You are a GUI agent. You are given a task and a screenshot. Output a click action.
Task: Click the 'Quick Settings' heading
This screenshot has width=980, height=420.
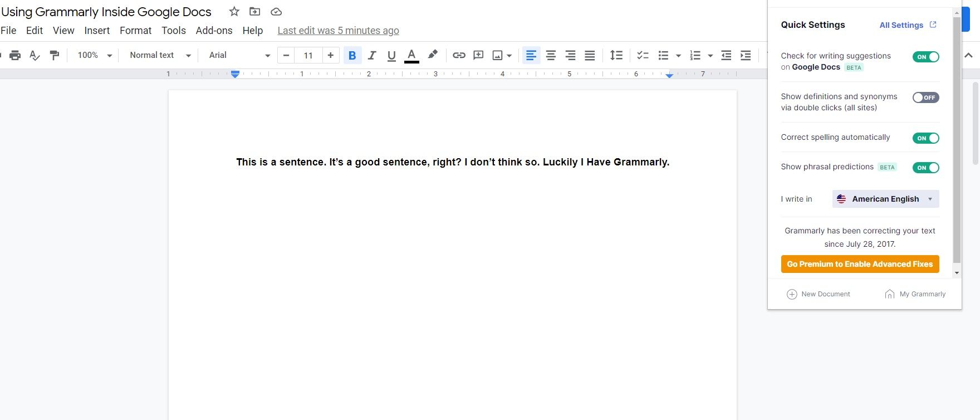click(813, 25)
